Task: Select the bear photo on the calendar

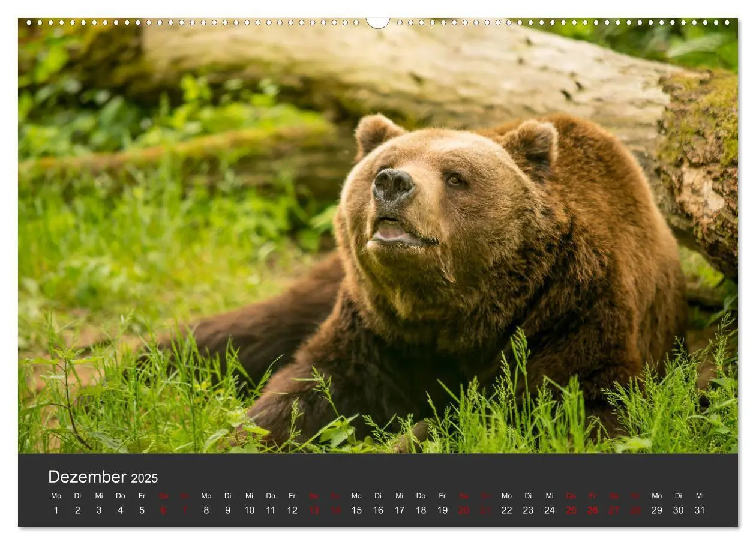Action: click(378, 235)
